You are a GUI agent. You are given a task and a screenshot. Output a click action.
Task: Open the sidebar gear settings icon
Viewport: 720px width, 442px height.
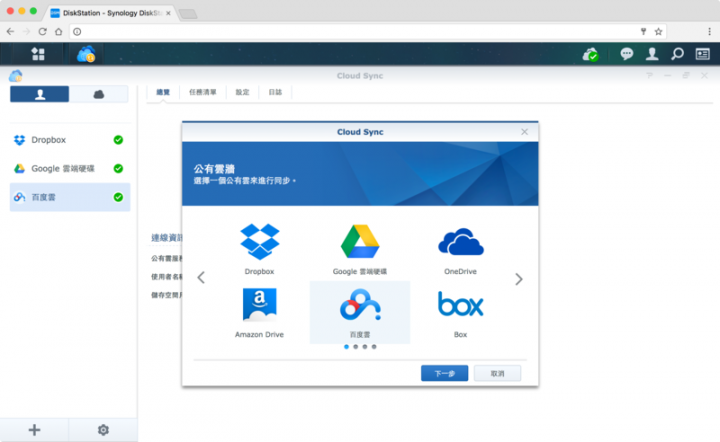[x=103, y=430]
